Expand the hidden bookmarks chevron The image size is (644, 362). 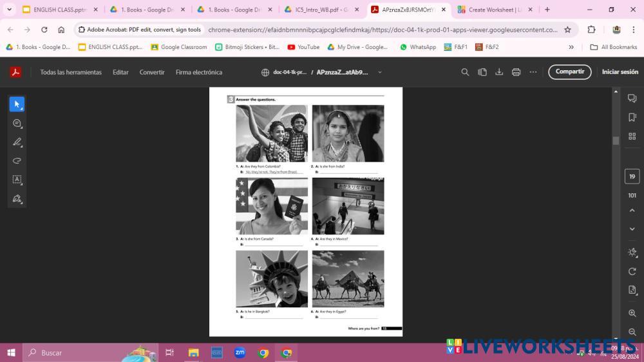(571, 47)
